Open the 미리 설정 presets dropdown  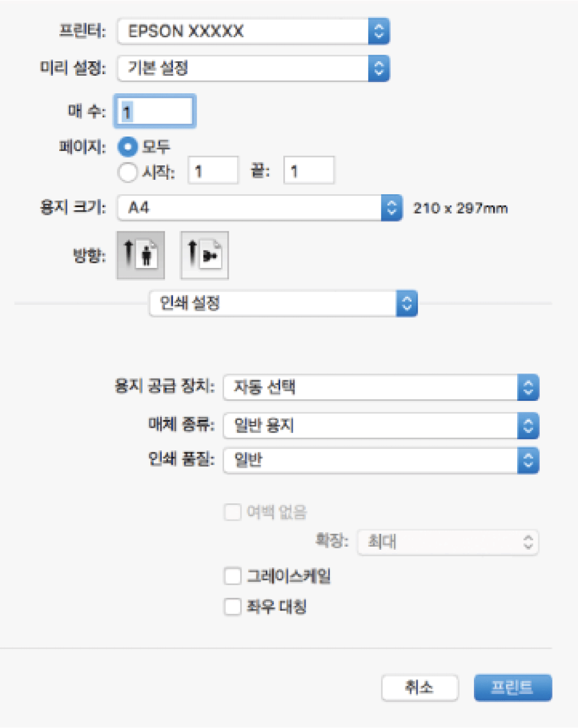point(253,69)
